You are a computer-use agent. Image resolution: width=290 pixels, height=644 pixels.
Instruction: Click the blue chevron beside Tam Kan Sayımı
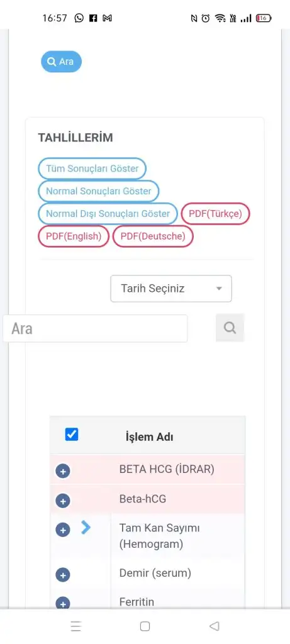pyautogui.click(x=86, y=528)
